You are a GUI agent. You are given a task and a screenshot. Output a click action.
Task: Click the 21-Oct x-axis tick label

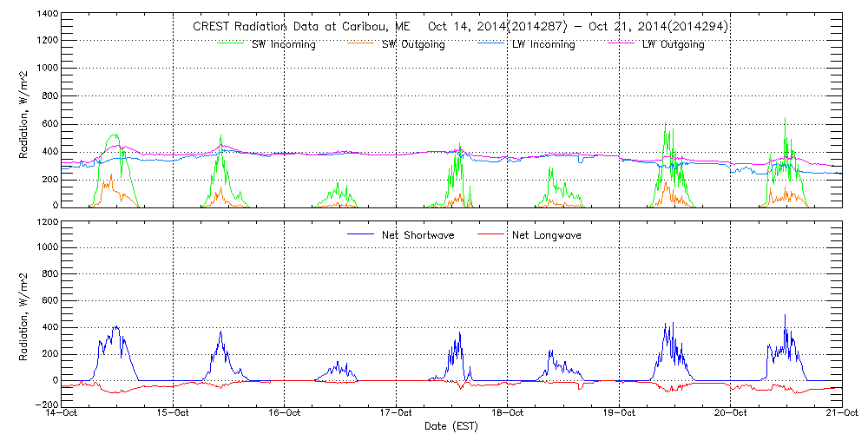tap(840, 414)
